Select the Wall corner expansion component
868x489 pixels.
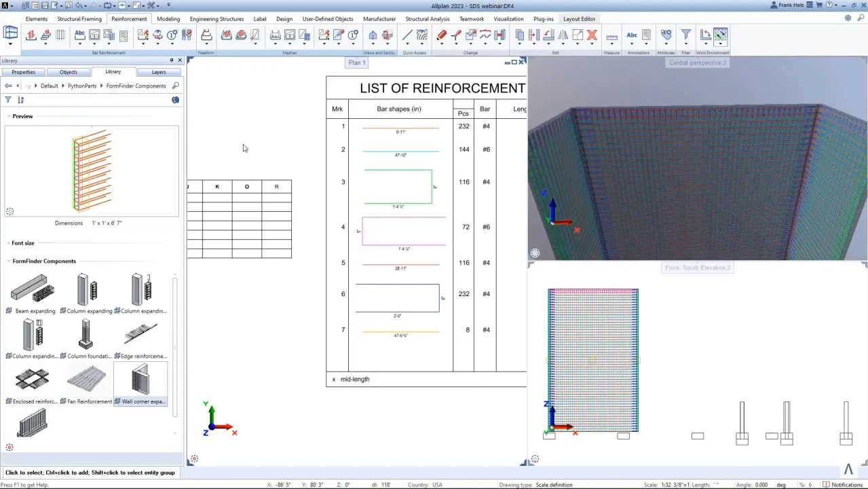(x=140, y=384)
